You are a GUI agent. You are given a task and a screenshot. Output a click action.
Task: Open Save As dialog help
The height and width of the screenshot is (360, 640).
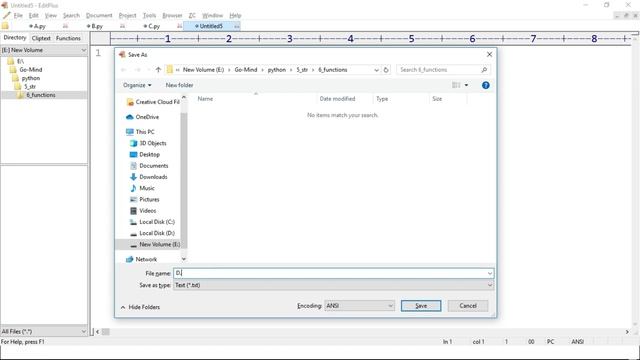point(486,85)
